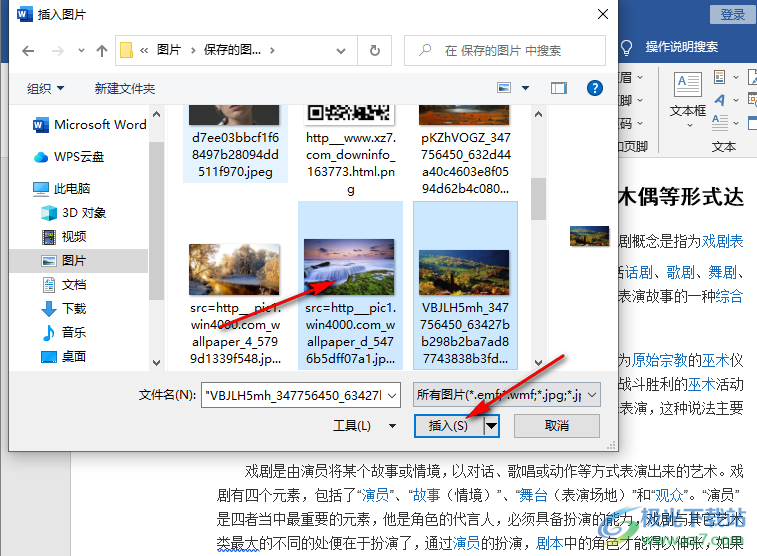Click 图片 in the address bar path
The height and width of the screenshot is (556, 757).
click(168, 50)
